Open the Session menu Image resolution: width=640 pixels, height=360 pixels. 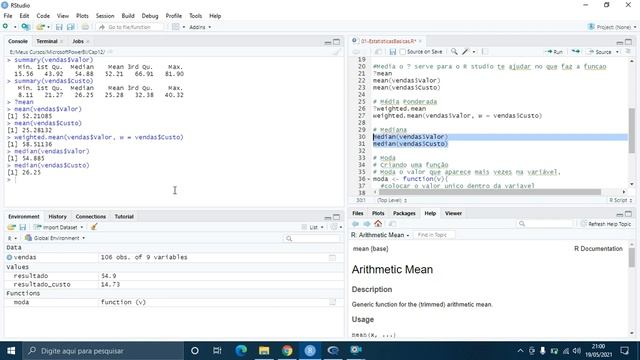(105, 16)
